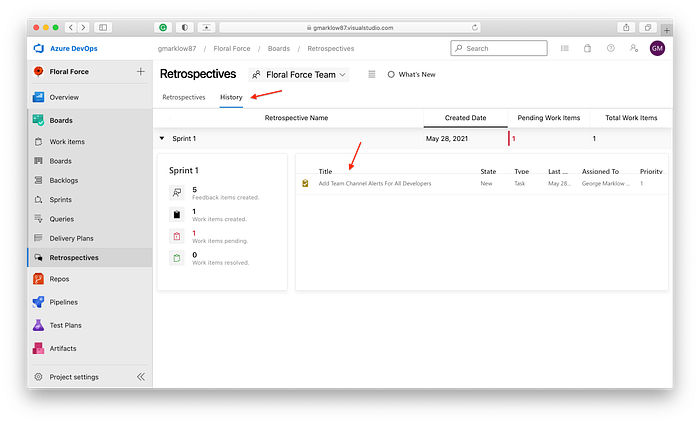
Task: Open the GM profile avatar
Action: click(x=657, y=48)
